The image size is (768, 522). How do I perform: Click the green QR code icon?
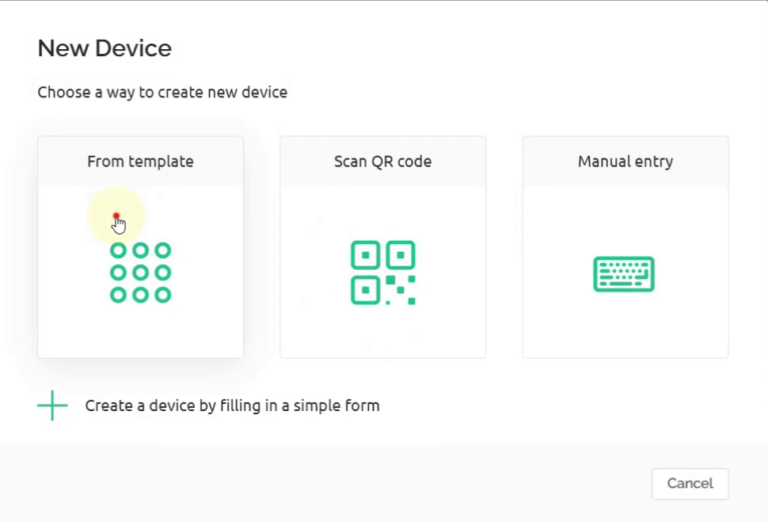click(x=383, y=272)
